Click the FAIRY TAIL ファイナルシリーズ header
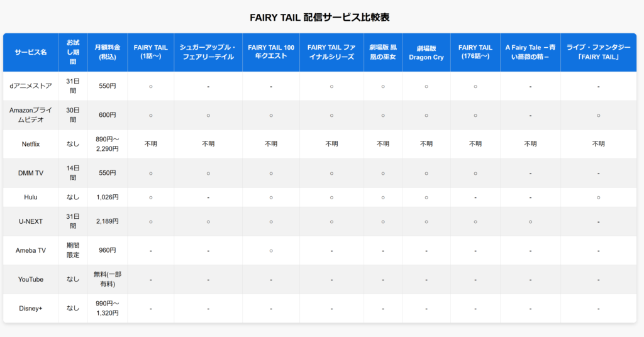Screen dimensions: 644x337 coord(331,52)
